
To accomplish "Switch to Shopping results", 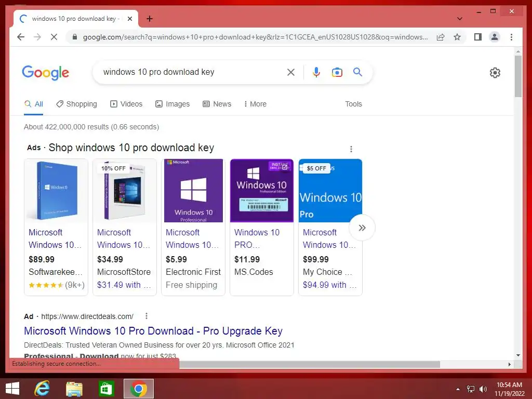I will point(77,104).
